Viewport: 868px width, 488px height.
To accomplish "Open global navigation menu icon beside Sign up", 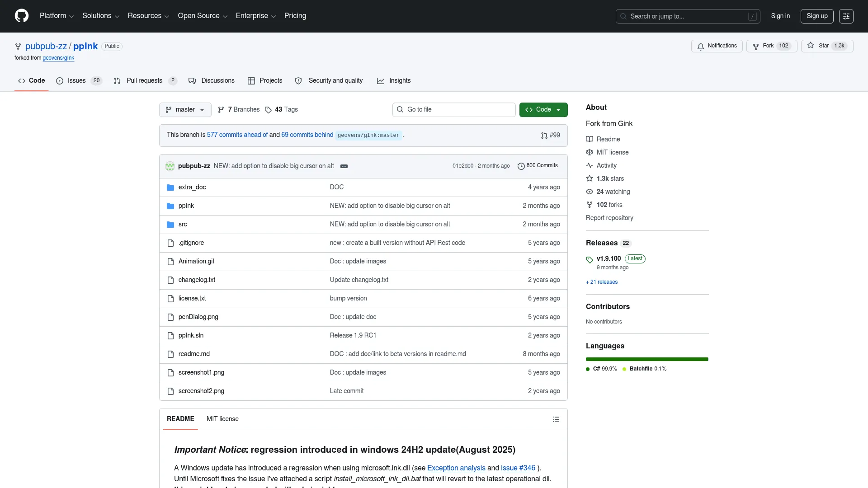I will point(846,16).
